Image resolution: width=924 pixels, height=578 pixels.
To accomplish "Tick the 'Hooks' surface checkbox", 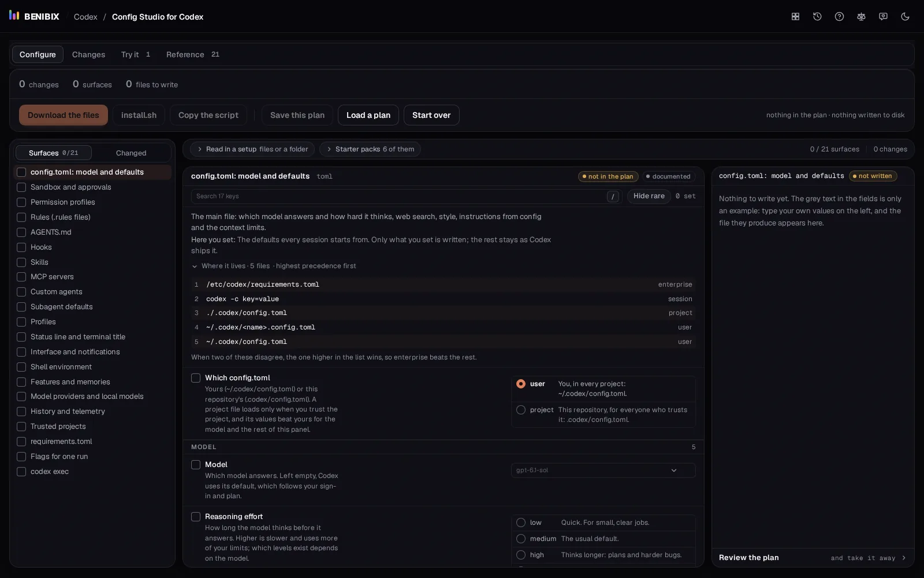I will (x=21, y=247).
